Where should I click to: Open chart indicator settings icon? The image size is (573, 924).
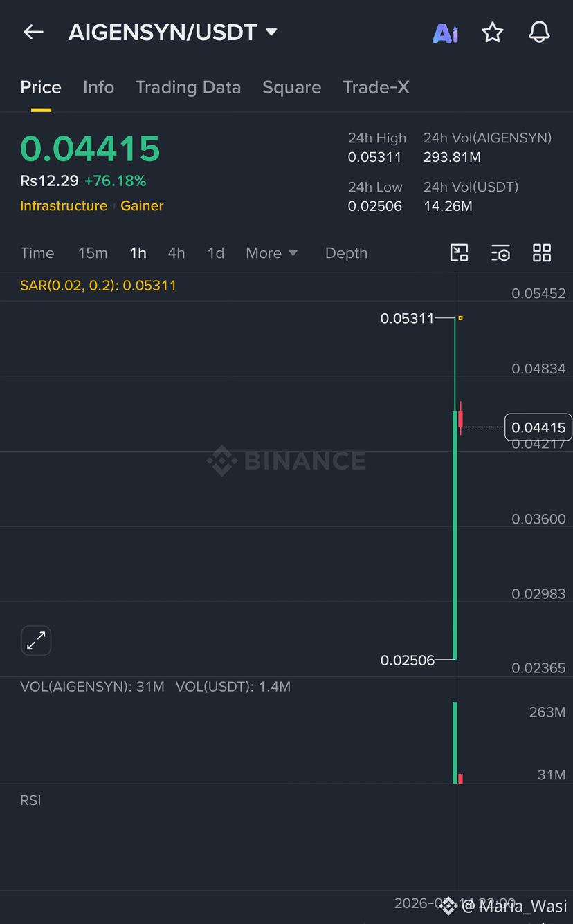[500, 253]
